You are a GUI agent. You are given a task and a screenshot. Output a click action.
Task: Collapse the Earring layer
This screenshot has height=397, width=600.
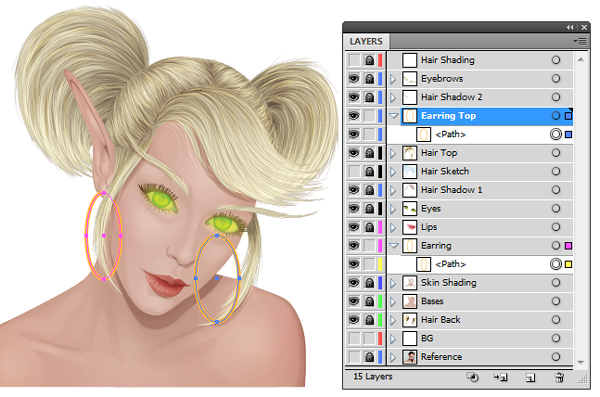click(394, 245)
